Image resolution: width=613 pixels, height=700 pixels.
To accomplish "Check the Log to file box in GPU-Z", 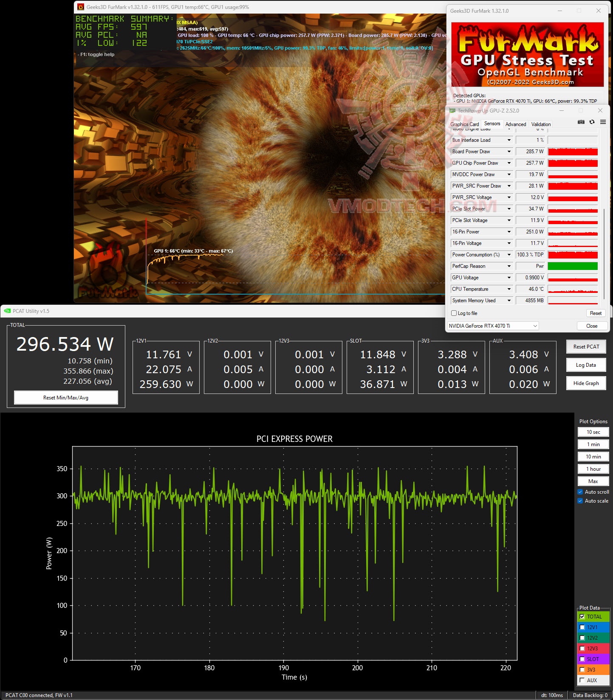I will pyautogui.click(x=454, y=313).
